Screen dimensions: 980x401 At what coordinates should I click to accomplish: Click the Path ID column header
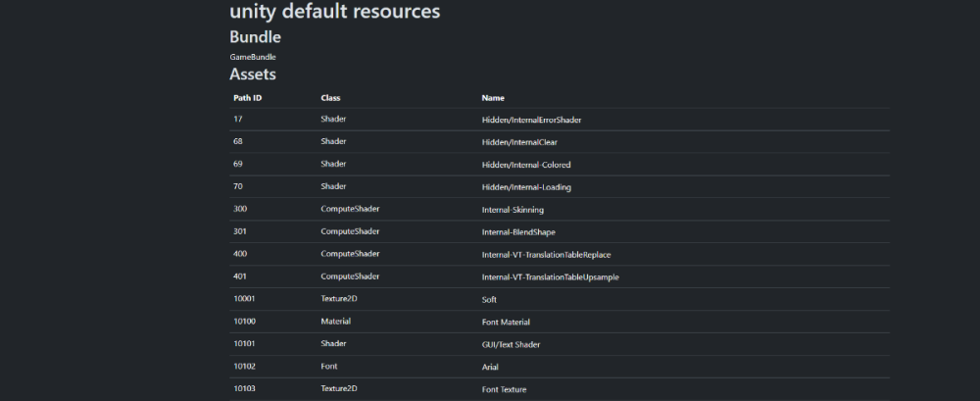pyautogui.click(x=247, y=98)
